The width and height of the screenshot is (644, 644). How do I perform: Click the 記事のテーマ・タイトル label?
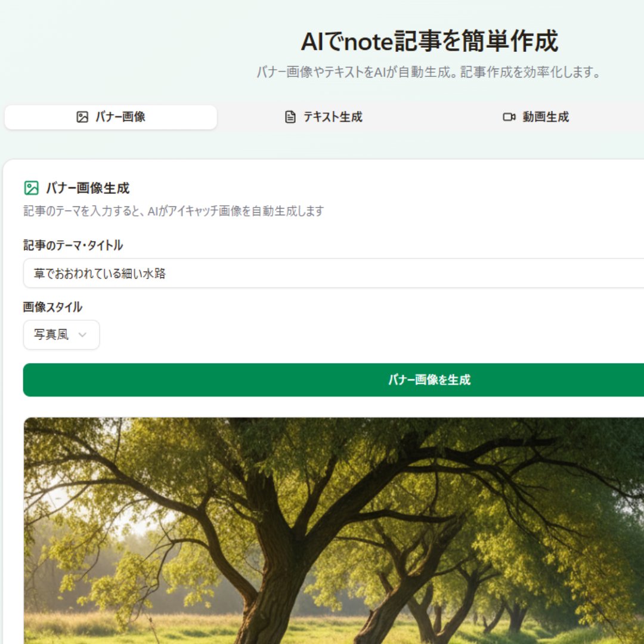click(x=73, y=245)
